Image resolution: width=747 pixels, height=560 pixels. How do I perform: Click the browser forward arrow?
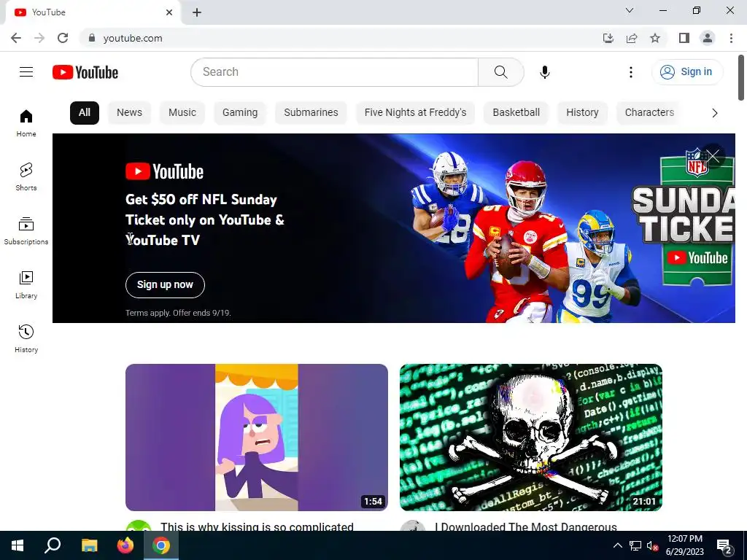pos(39,38)
